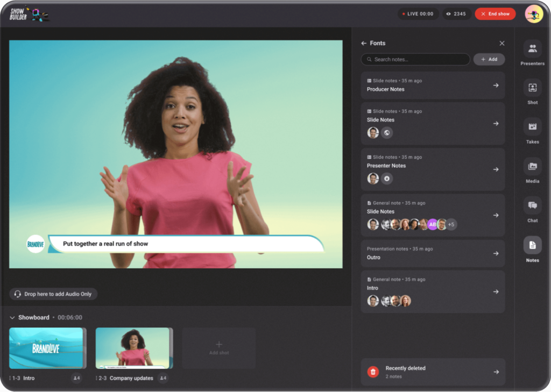Screen dimensions: 551x392
Task: Select the Company updates shot
Action: tap(134, 348)
